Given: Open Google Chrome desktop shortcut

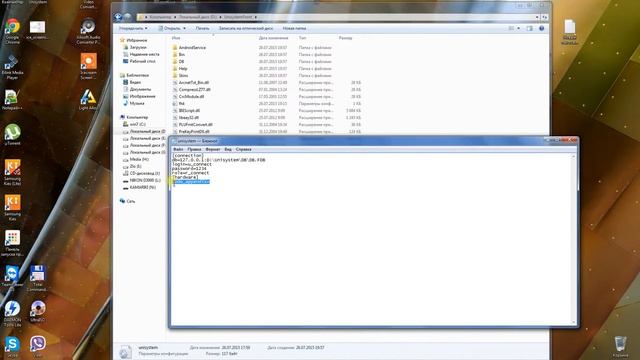Looking at the screenshot, I should click(12, 31).
